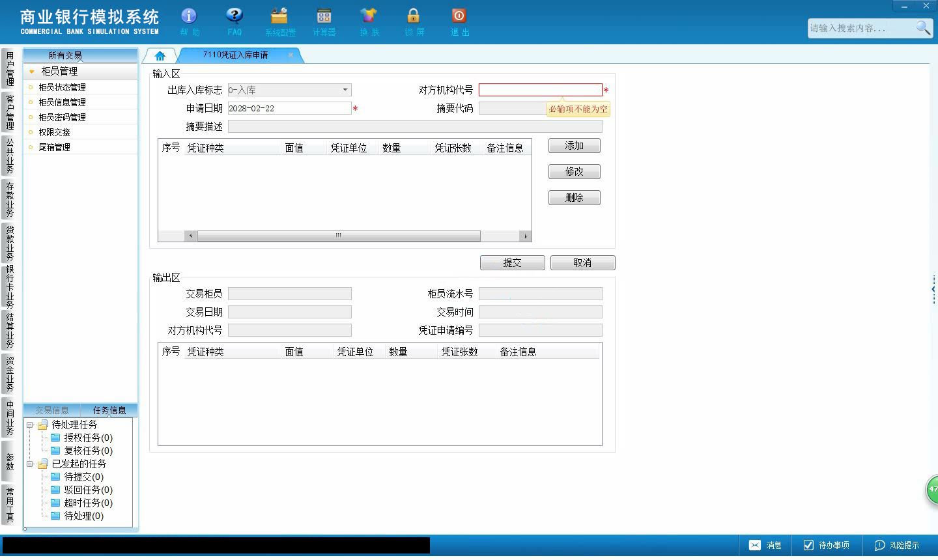The image size is (938, 560).
Task: Close the 7110凭证入库申请 tab
Action: pos(291,55)
